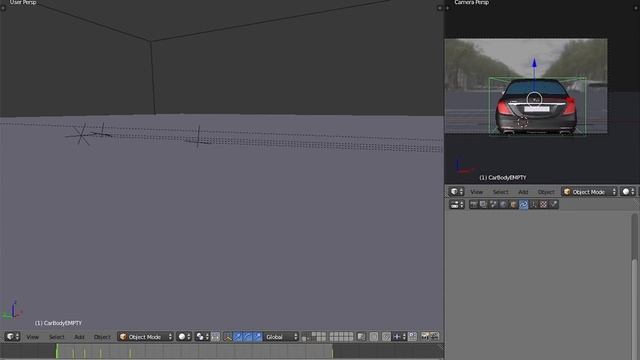Viewport: 640px width, 360px height.
Task: Open pivot point dropdown in left viewport
Action: (x=202, y=337)
